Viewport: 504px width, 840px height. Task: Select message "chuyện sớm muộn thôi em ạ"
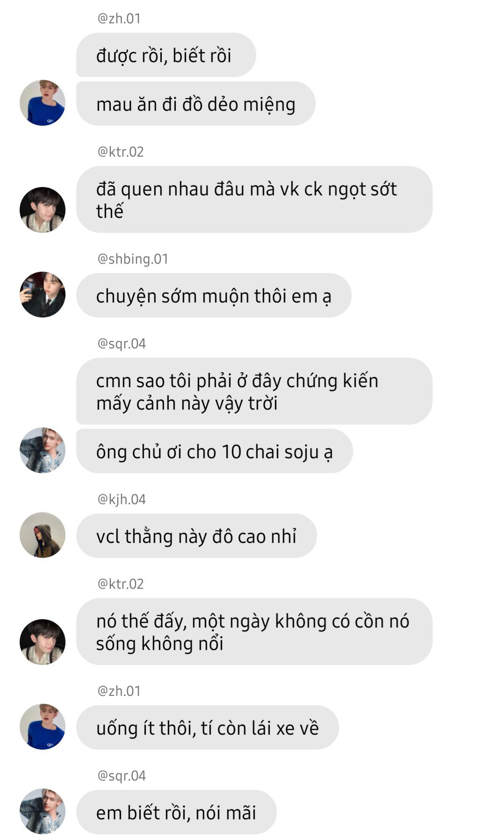pyautogui.click(x=214, y=296)
